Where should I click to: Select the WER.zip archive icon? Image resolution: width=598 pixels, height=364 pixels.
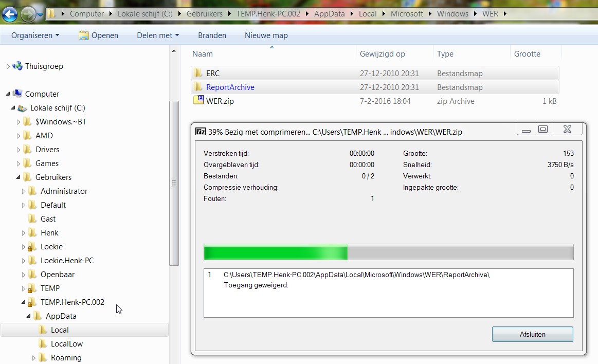pos(198,100)
